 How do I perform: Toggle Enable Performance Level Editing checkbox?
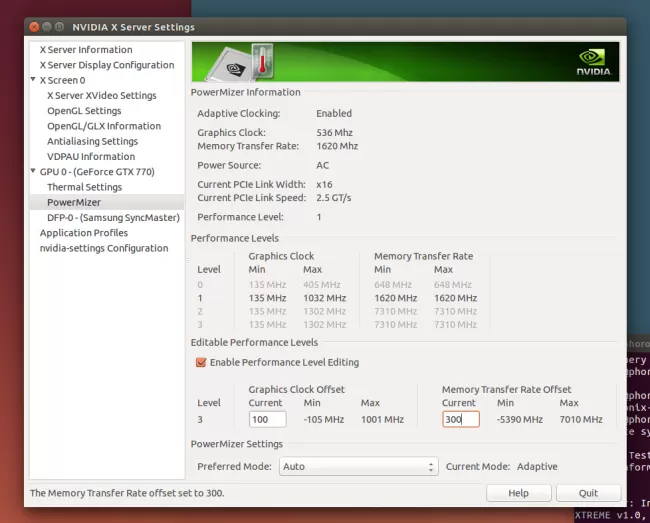coord(202,362)
